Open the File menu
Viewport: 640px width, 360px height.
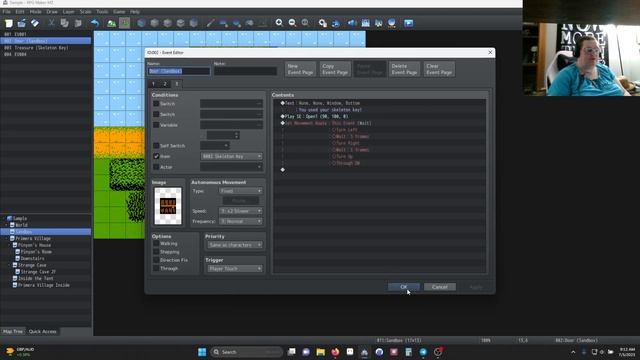7,12
